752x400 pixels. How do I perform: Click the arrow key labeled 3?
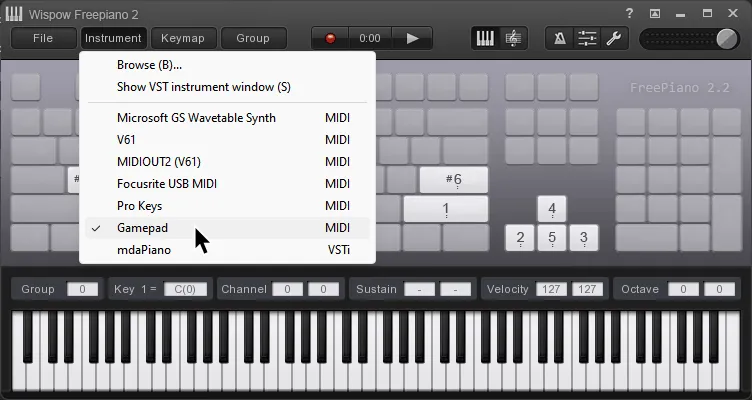click(x=584, y=238)
